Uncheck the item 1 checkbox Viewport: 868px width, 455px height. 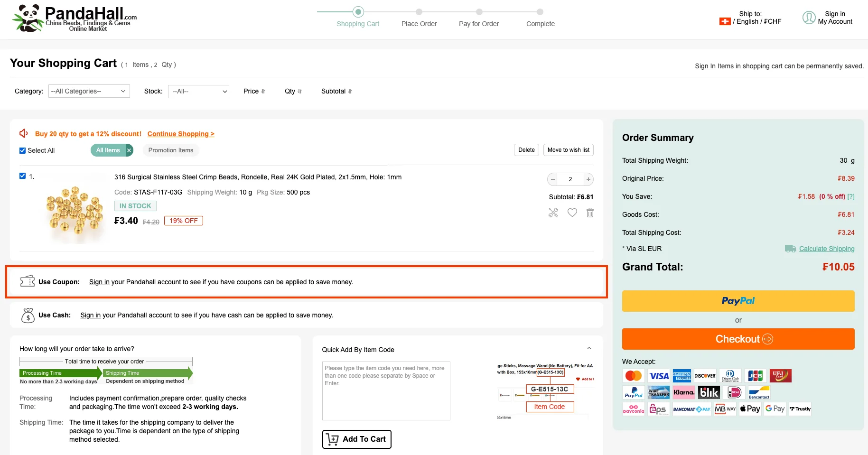click(22, 176)
